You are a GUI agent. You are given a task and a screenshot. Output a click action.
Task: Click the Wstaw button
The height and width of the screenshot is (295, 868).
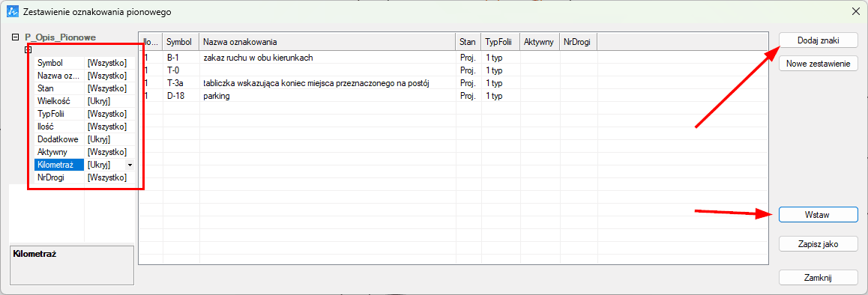pos(819,215)
